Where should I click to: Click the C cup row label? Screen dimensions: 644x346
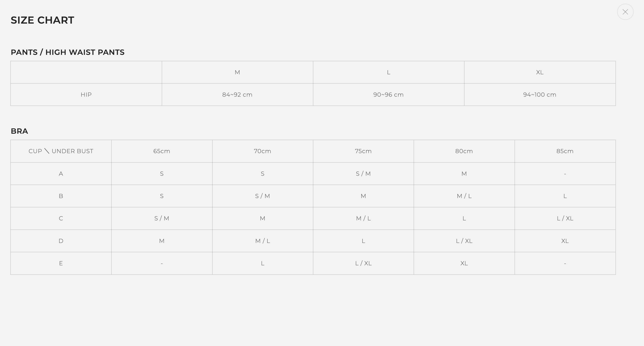click(x=61, y=218)
